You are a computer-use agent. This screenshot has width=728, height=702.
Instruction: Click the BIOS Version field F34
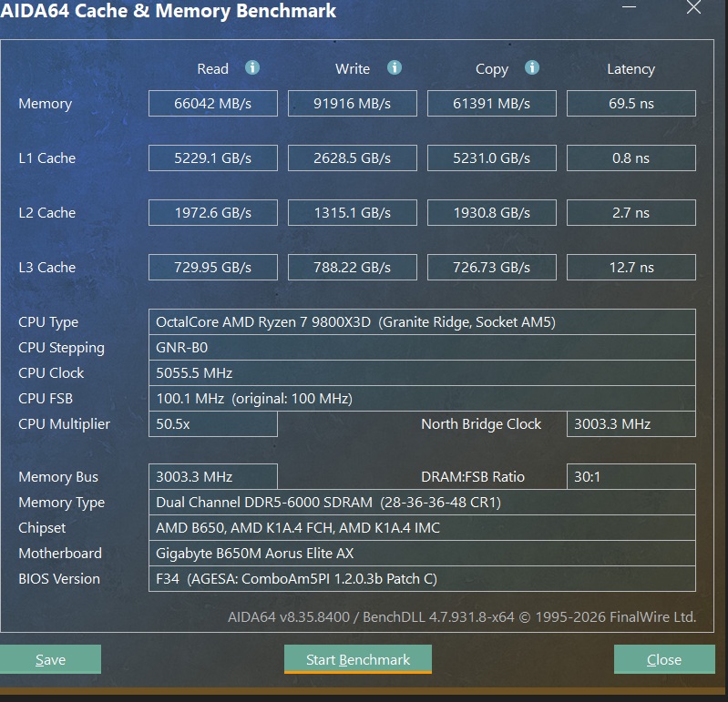422,578
